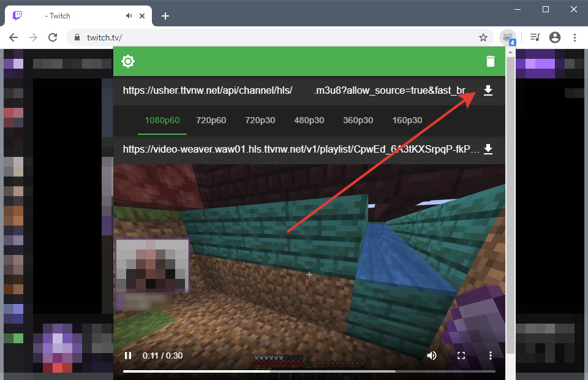The image size is (588, 380).
Task: Open a new browser tab
Action: pyautogui.click(x=165, y=16)
